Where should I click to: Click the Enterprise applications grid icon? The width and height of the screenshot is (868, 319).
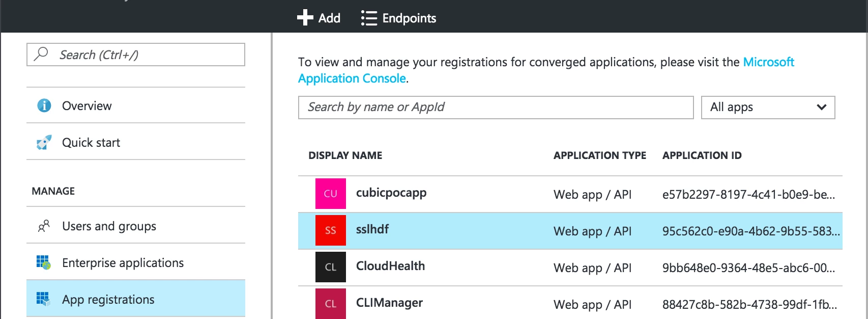point(44,262)
